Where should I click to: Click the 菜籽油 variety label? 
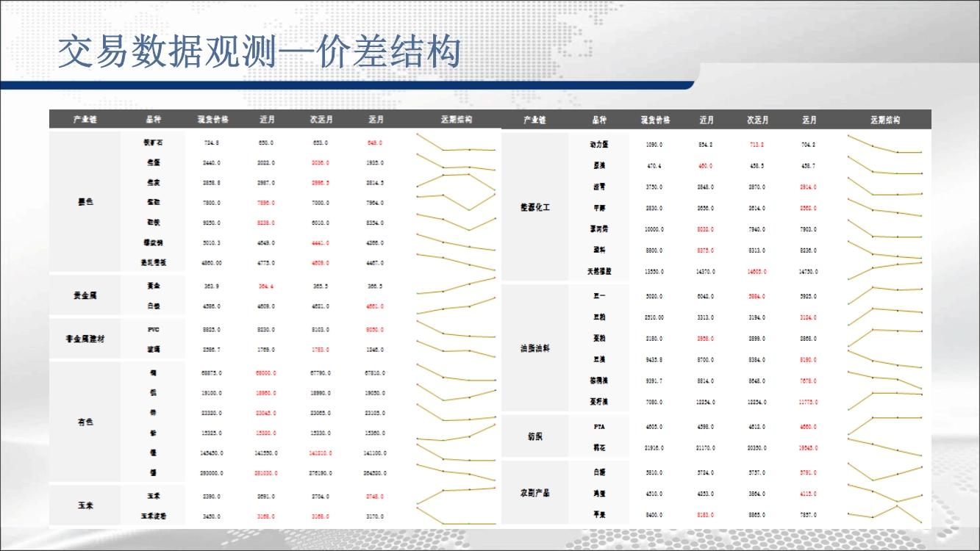click(x=599, y=402)
